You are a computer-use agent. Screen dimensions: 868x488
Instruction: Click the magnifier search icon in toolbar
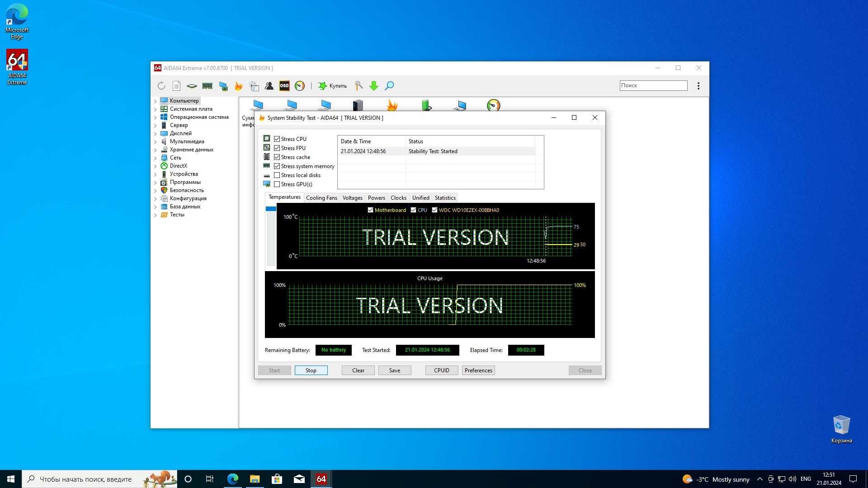point(389,86)
